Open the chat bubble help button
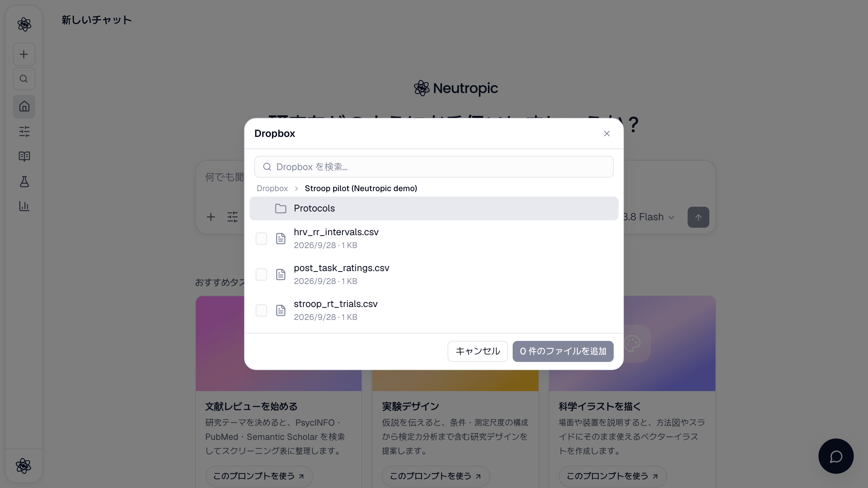Screen dimensions: 868x488 click(x=836, y=456)
